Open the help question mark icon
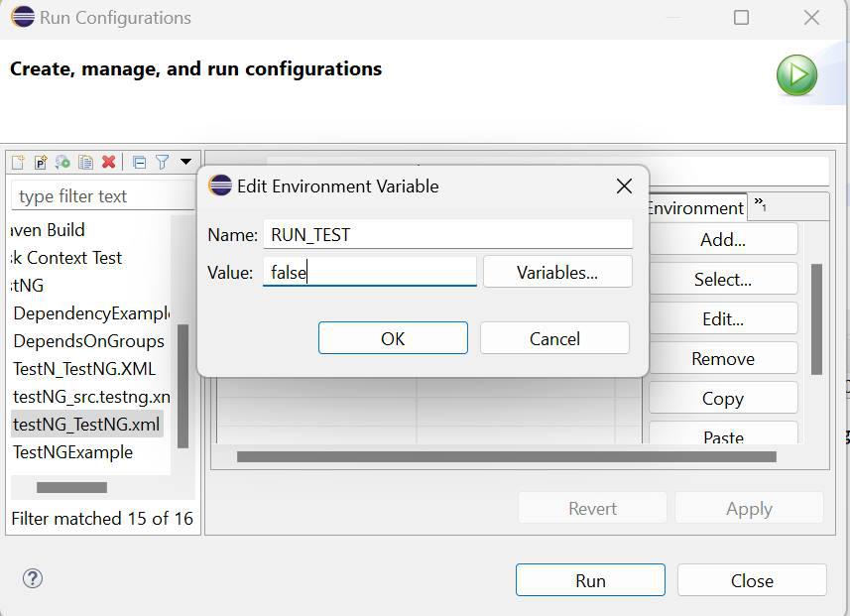The width and height of the screenshot is (850, 616). coord(32,579)
